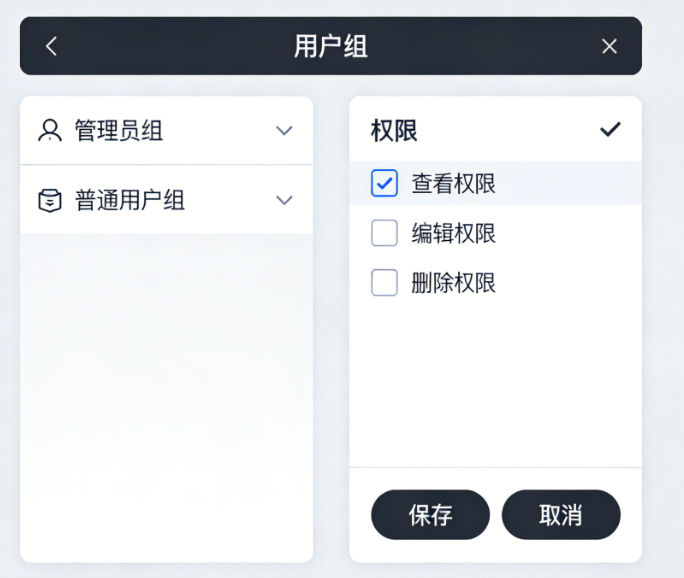The height and width of the screenshot is (578, 684).
Task: Tick the 删除权限 checkbox
Action: (385, 283)
